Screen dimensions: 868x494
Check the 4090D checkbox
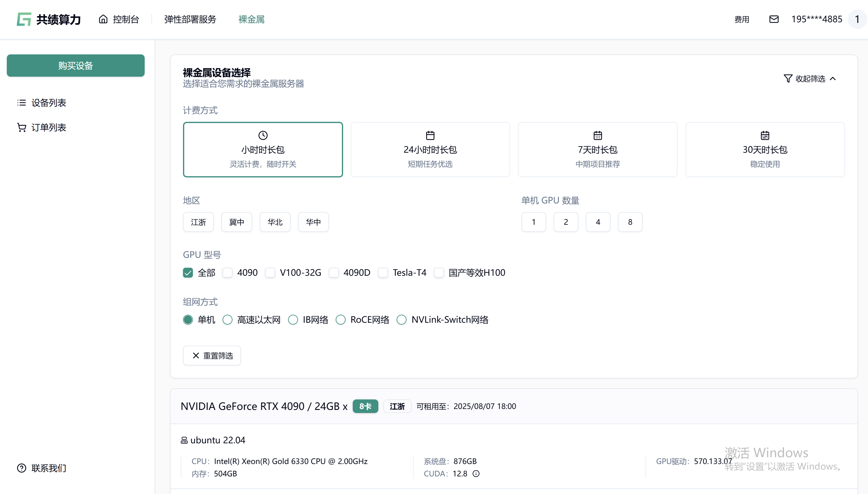(334, 272)
